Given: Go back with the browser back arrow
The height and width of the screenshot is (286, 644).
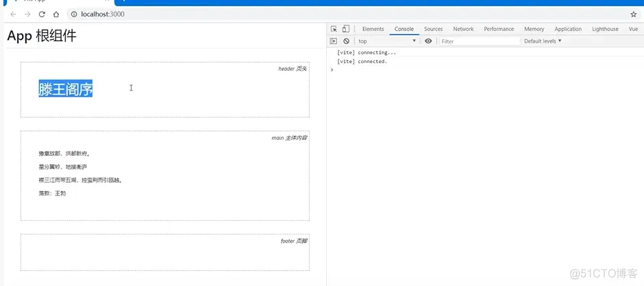Looking at the screenshot, I should point(13,14).
